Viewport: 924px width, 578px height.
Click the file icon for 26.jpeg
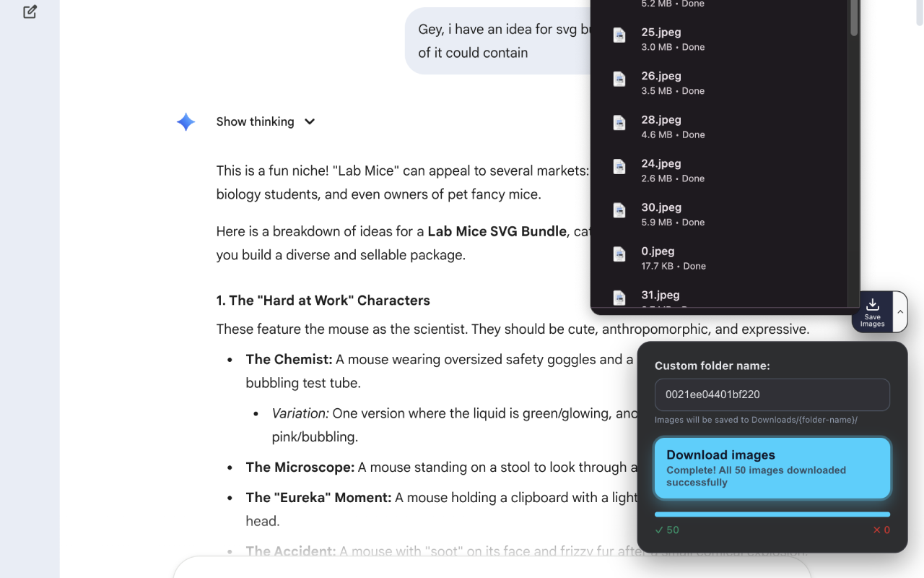click(x=619, y=79)
